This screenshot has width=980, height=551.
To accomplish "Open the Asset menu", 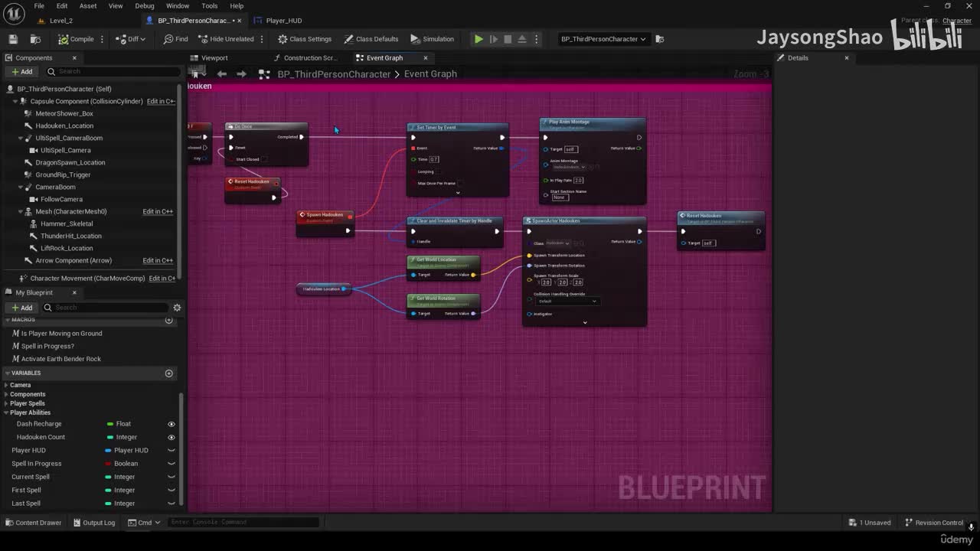I will click(x=88, y=6).
